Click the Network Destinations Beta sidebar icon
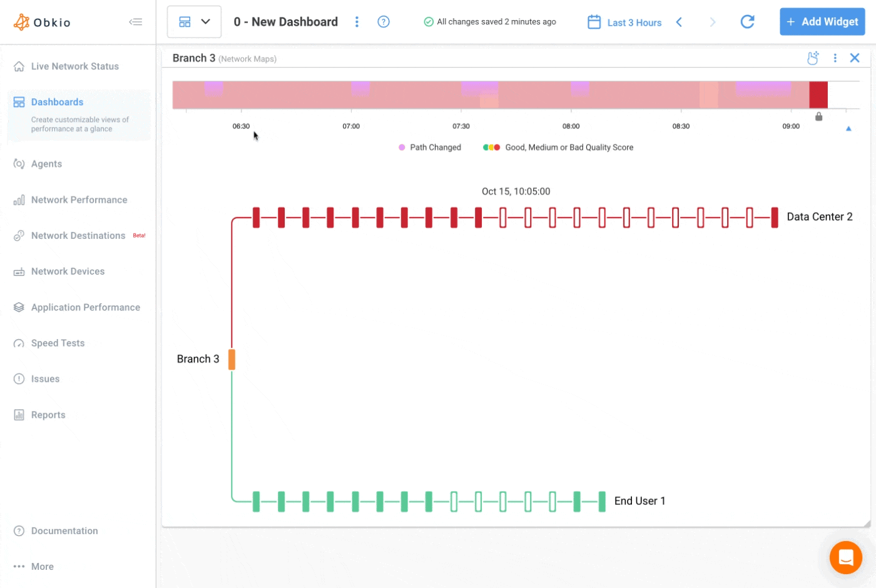Image resolution: width=876 pixels, height=588 pixels. [x=19, y=235]
